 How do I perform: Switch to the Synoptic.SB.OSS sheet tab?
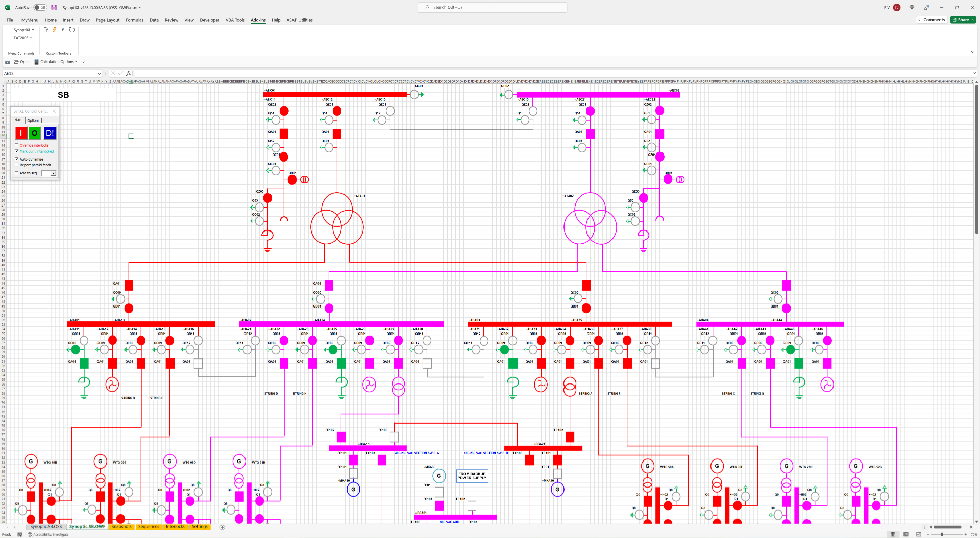(x=46, y=527)
